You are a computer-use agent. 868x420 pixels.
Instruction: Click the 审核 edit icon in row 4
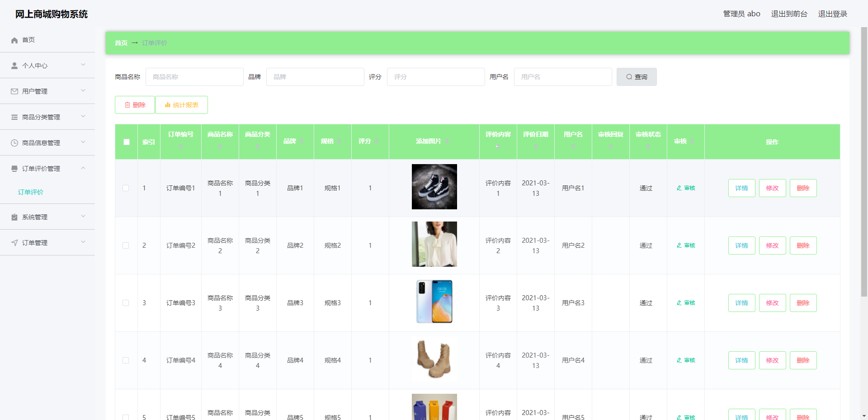point(679,360)
